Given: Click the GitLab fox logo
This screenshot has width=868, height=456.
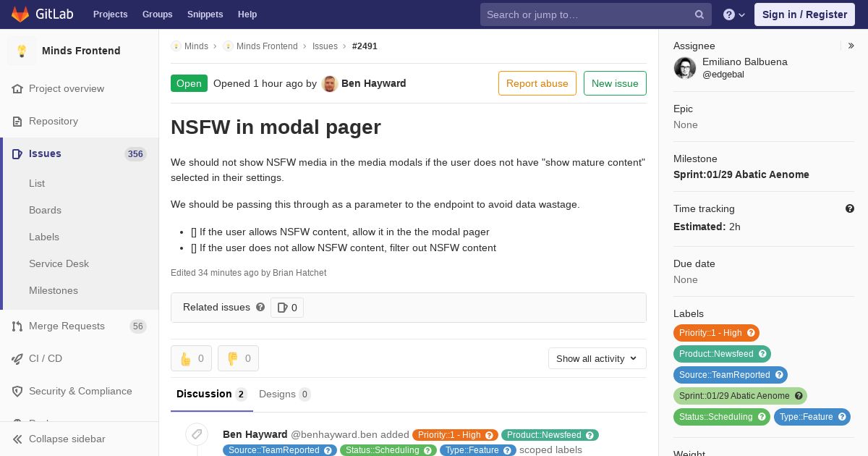Looking at the screenshot, I should click(20, 14).
